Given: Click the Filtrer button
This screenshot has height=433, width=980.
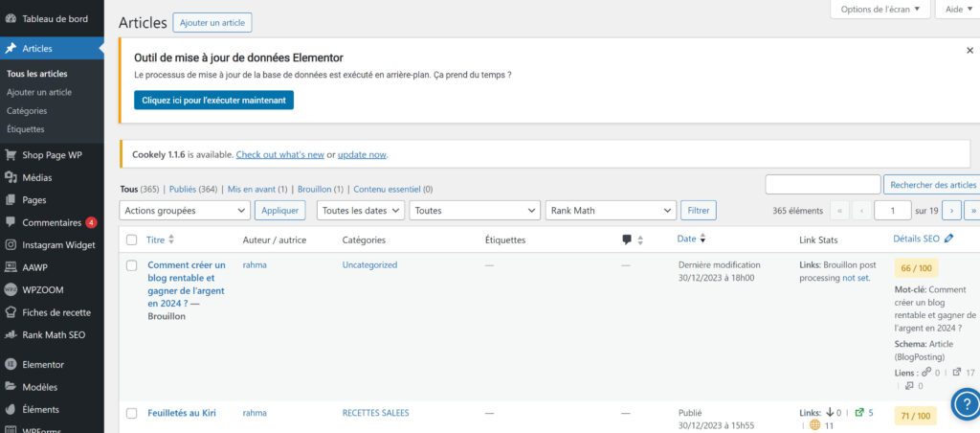Looking at the screenshot, I should (698, 211).
